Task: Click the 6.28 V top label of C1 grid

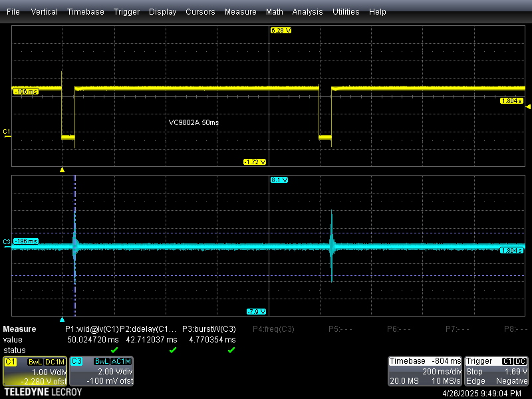Action: [281, 30]
